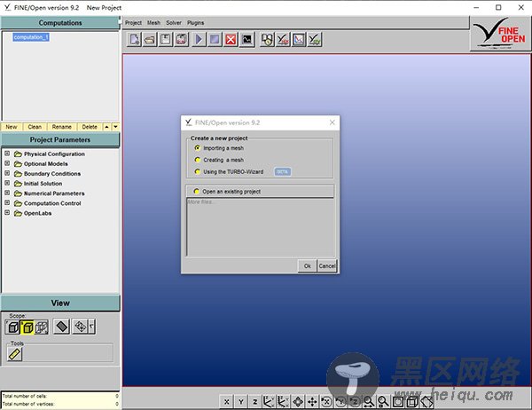Toggle the first black cube scope button
The image size is (532, 410).
12,327
